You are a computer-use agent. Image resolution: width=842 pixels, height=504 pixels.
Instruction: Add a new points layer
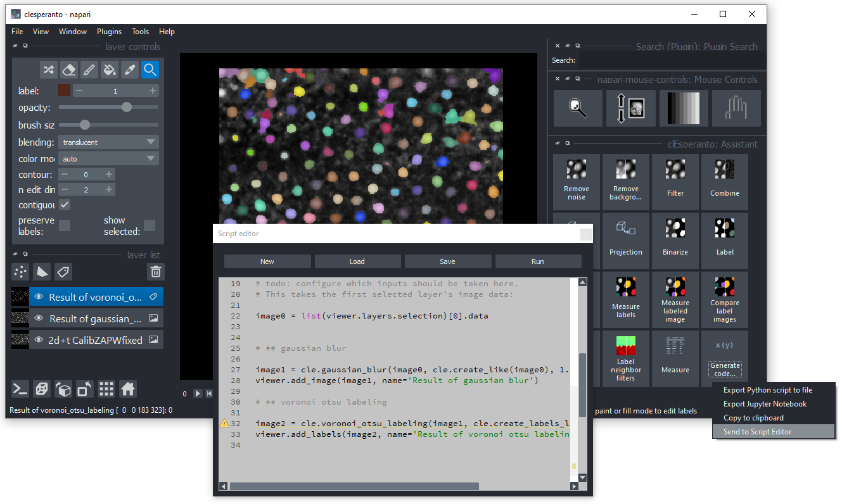[20, 272]
